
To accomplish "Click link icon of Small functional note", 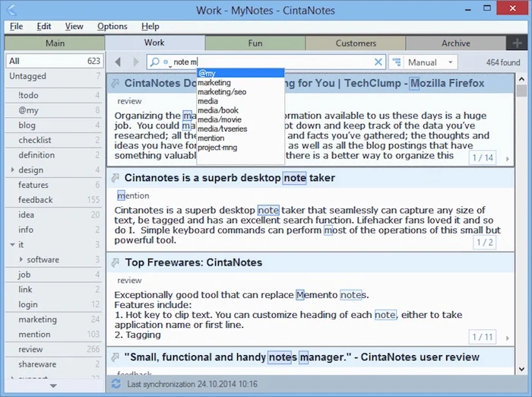I will point(116,357).
